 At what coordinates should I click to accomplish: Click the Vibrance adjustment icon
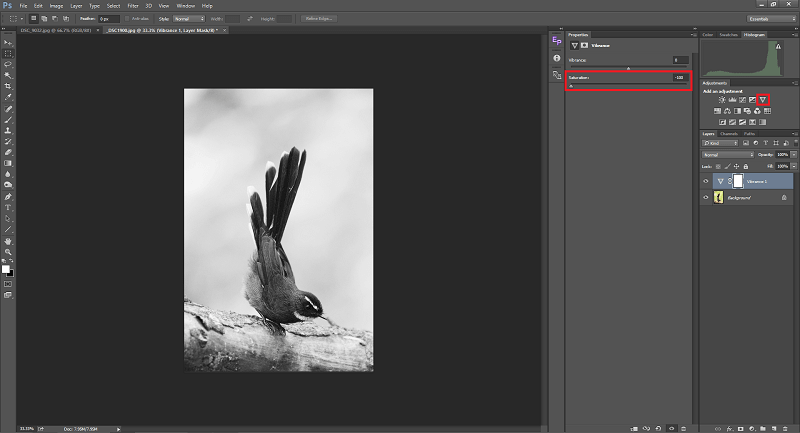click(762, 100)
